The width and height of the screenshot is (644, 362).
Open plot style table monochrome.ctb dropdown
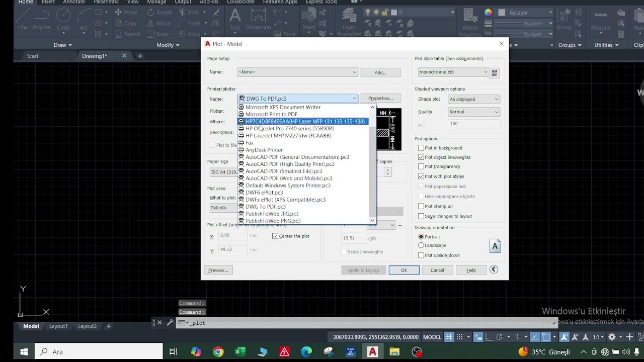click(453, 72)
